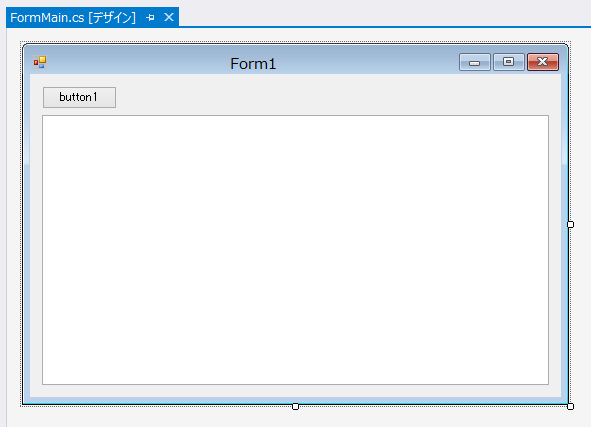Image resolution: width=591 pixels, height=427 pixels.
Task: Click the Form1 window icon in title bar
Action: coord(40,62)
